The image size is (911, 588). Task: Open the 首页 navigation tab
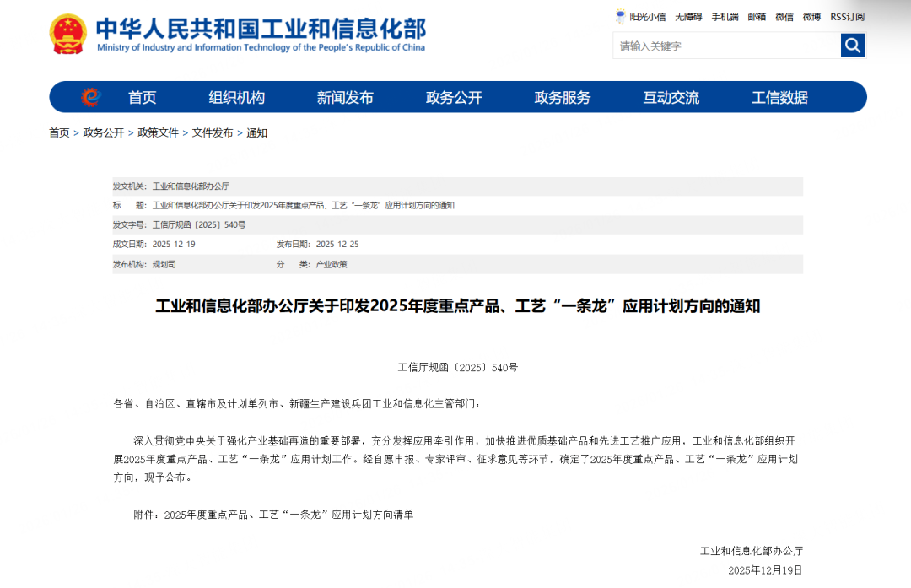142,98
